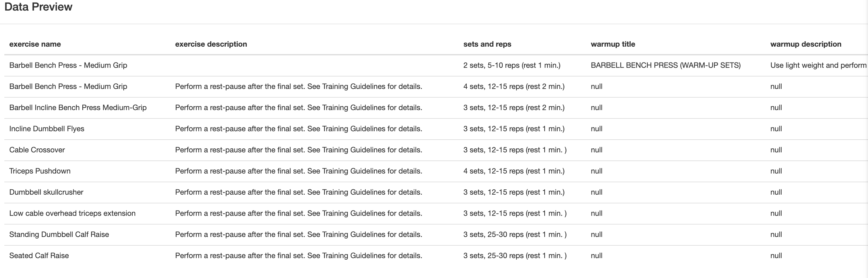
Task: Click the '2 sets, 5-10 reps' cell
Action: click(511, 65)
